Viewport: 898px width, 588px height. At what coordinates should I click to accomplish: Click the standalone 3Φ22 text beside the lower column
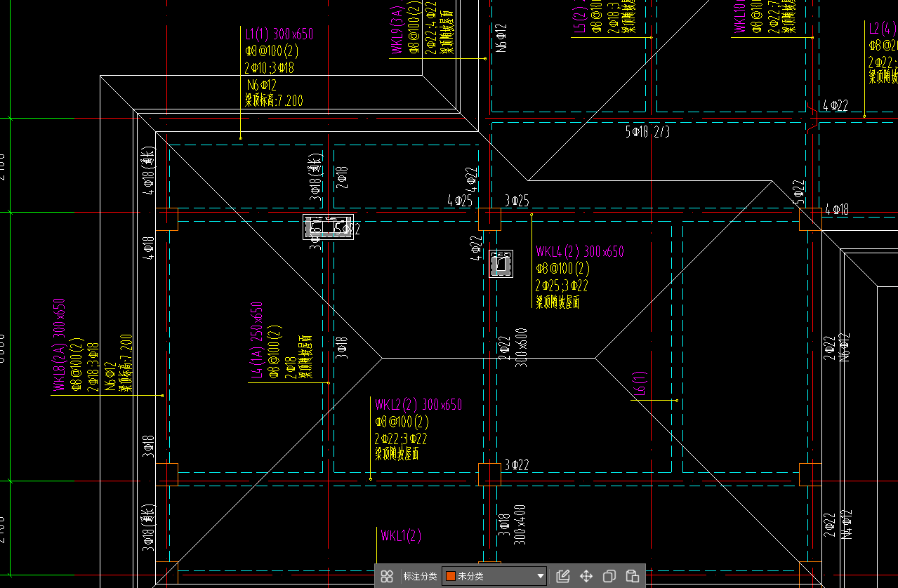pos(517,465)
